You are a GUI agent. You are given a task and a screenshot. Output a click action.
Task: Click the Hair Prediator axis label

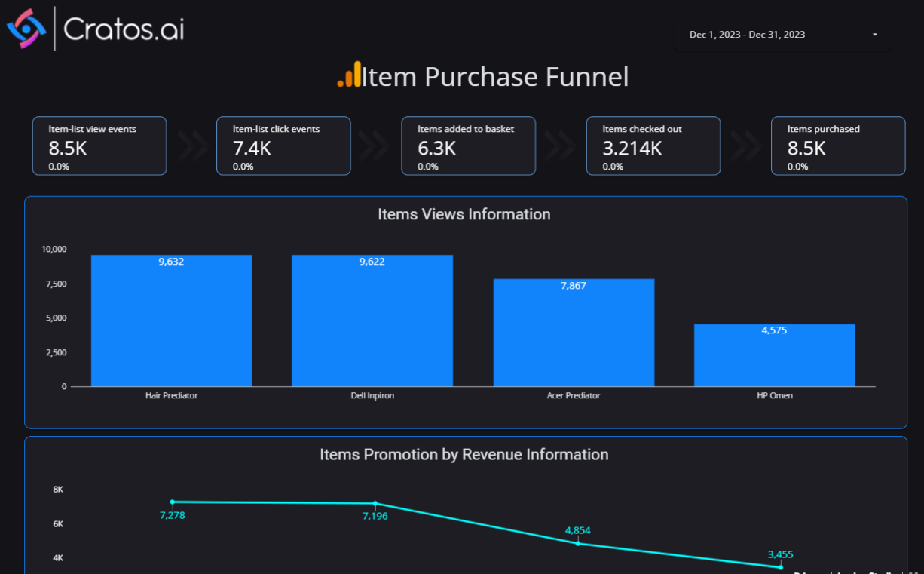click(172, 395)
